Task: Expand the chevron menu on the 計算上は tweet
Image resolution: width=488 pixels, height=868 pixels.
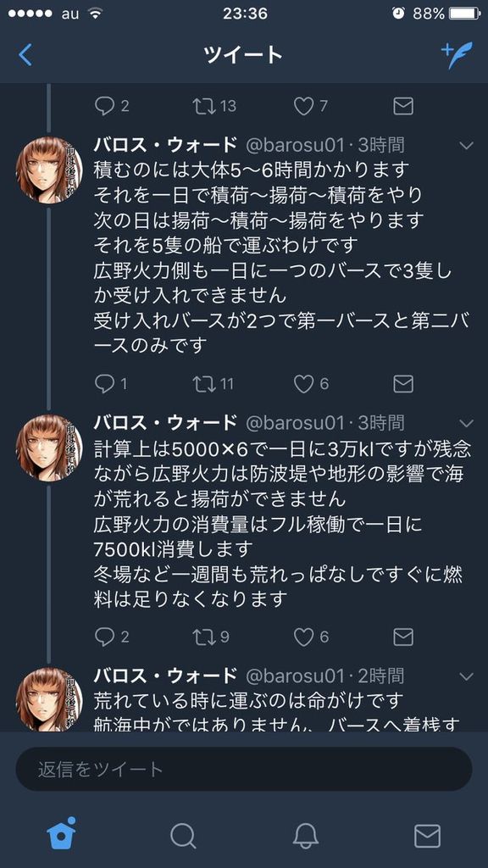Action: (x=467, y=424)
